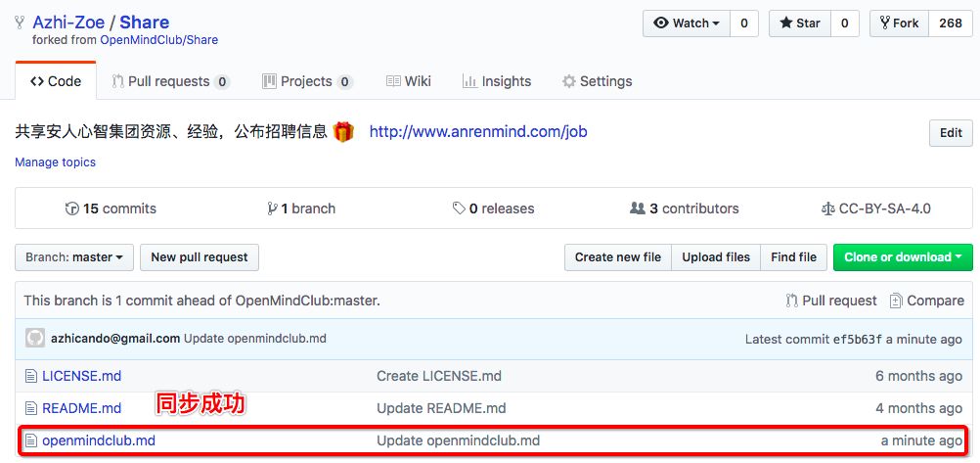View the 1 branch list

(300, 208)
